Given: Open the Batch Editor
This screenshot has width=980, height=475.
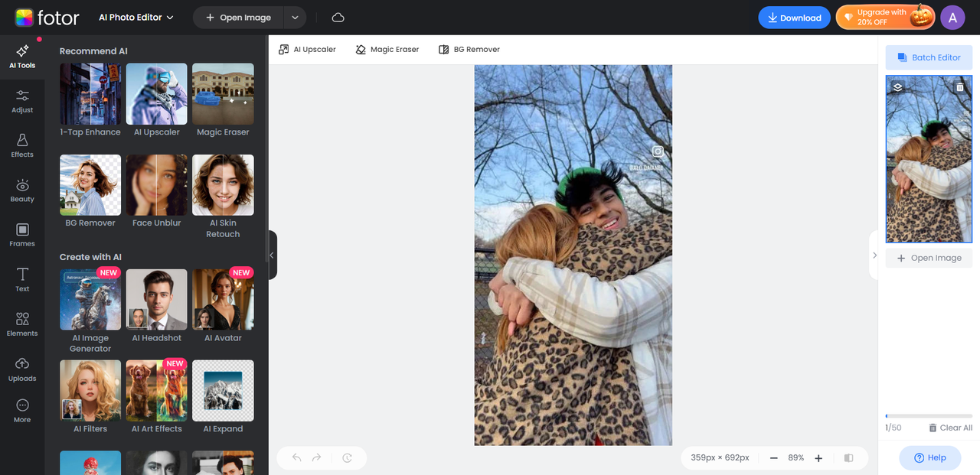Looking at the screenshot, I should (x=929, y=57).
